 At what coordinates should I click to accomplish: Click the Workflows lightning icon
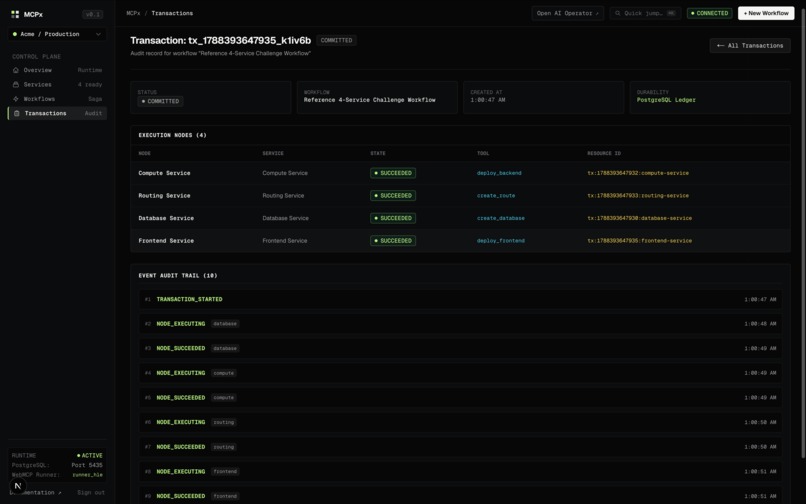point(16,99)
